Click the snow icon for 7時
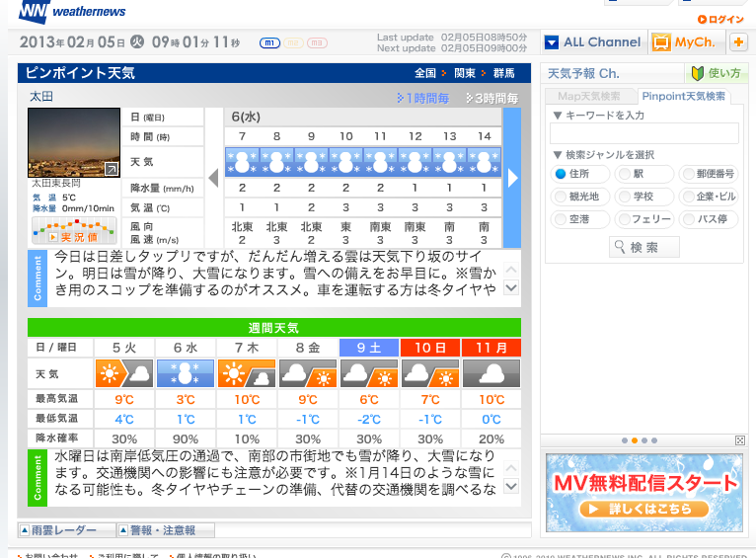The width and height of the screenshot is (756, 558). [242, 162]
